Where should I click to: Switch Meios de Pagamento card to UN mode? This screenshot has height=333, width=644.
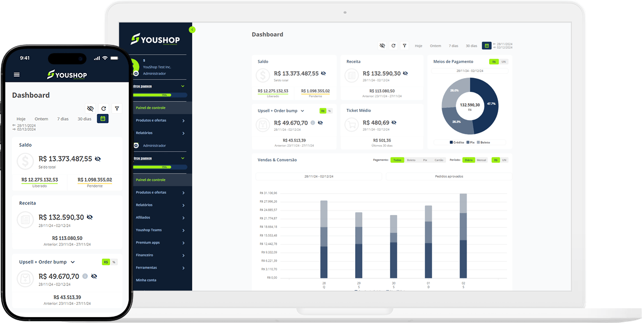tap(503, 62)
